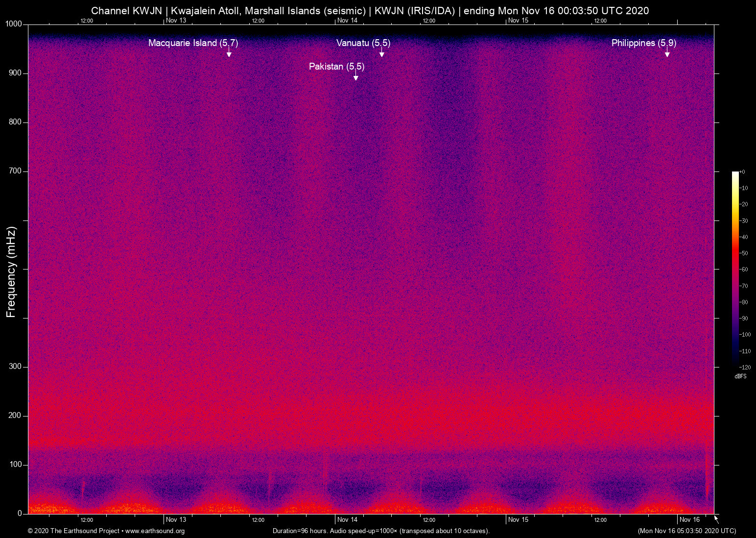Click the Nov 15 label on bottom axis
This screenshot has width=756, height=538.
pos(518,519)
